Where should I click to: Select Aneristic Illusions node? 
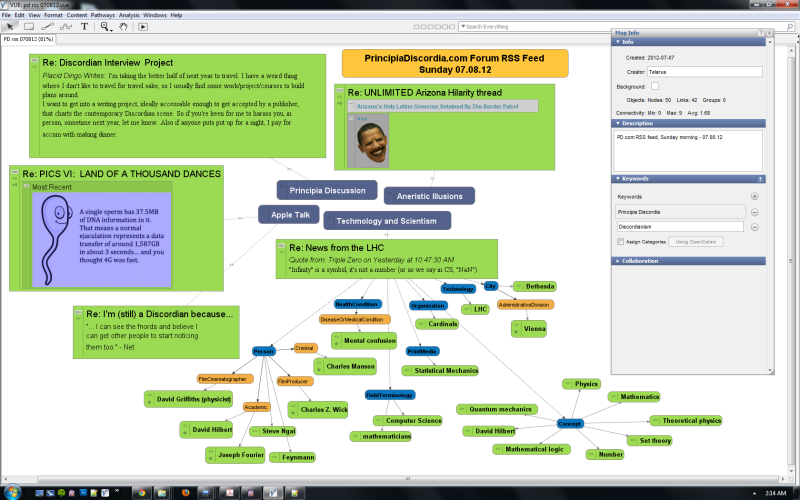point(429,196)
